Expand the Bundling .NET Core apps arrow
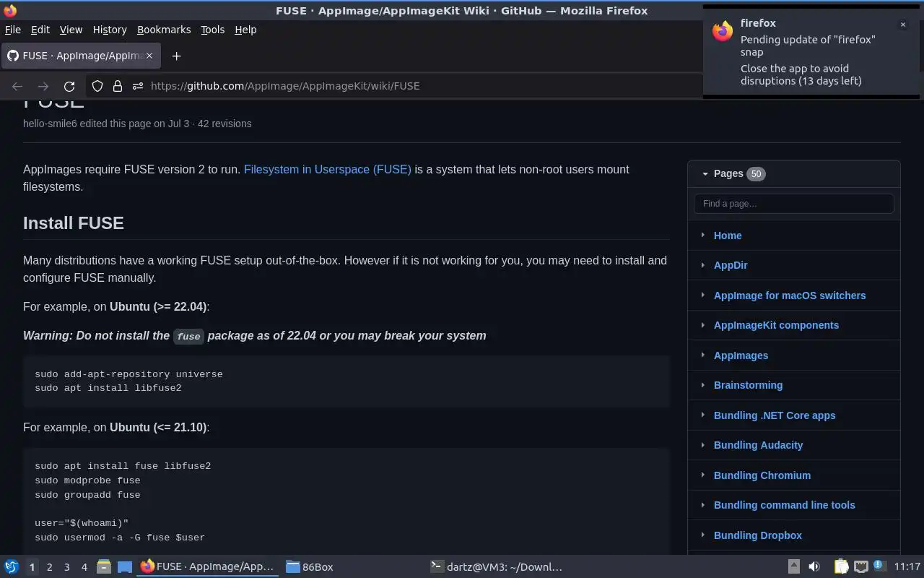The width and height of the screenshot is (924, 578). (x=702, y=415)
